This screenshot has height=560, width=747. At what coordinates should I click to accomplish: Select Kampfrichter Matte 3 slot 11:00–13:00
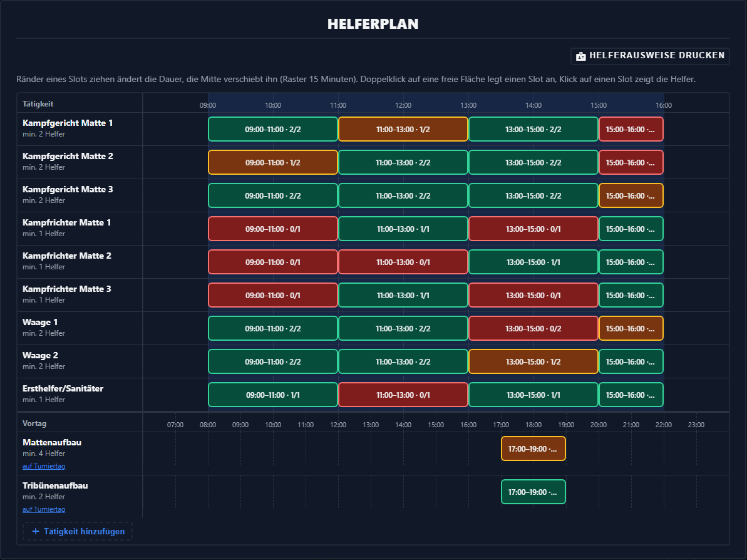(403, 295)
